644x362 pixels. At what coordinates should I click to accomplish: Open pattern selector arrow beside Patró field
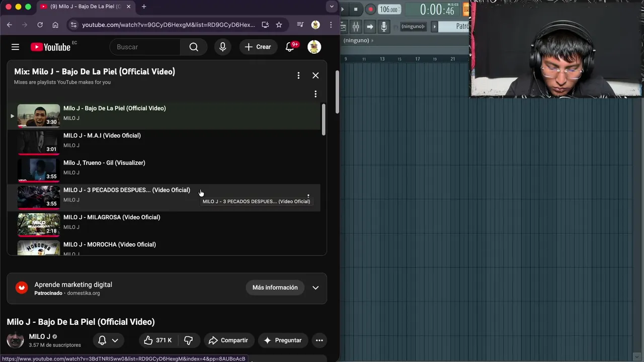[x=435, y=26]
